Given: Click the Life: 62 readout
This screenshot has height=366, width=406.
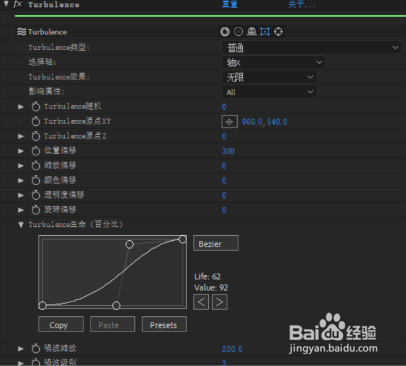Looking at the screenshot, I should pyautogui.click(x=207, y=276).
